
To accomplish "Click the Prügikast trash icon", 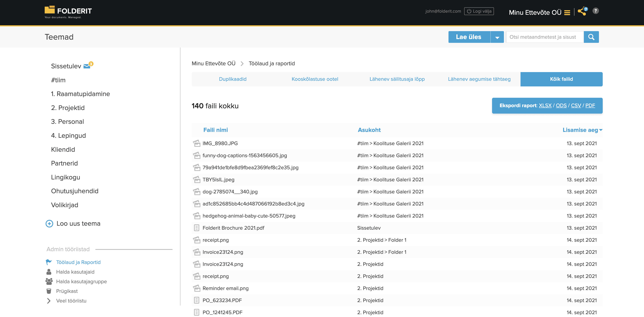I will point(49,291).
